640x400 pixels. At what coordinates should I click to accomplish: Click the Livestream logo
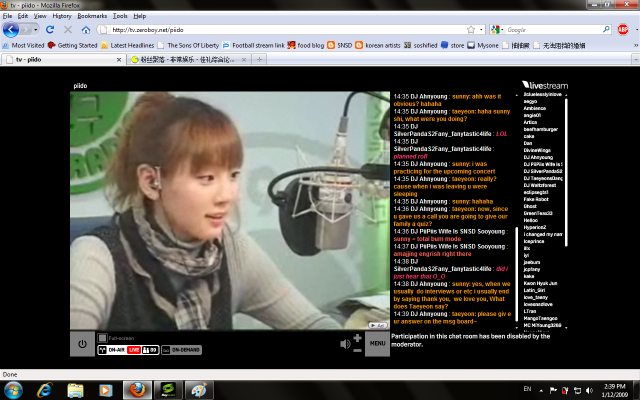pos(546,84)
